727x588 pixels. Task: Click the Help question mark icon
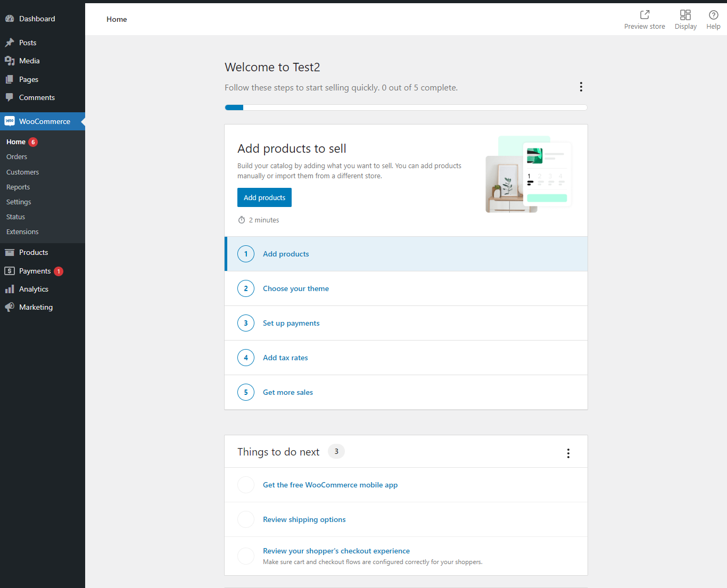coord(714,14)
